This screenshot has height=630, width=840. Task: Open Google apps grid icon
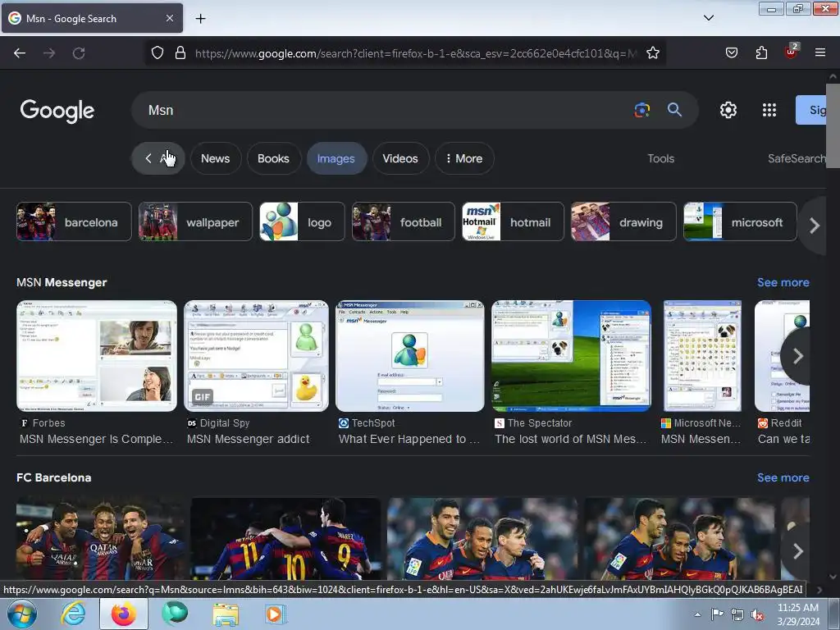[x=769, y=110]
